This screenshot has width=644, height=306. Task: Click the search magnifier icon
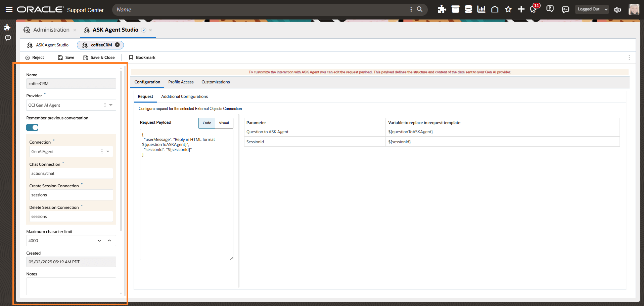tap(419, 9)
